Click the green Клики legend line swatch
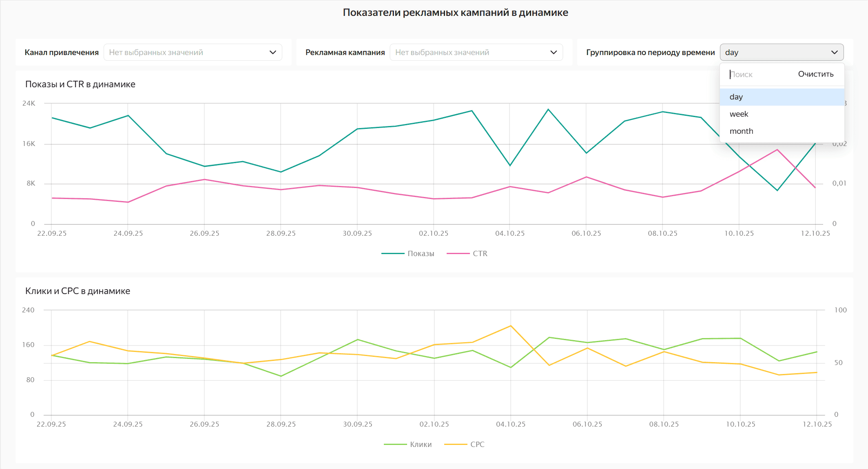 point(395,445)
